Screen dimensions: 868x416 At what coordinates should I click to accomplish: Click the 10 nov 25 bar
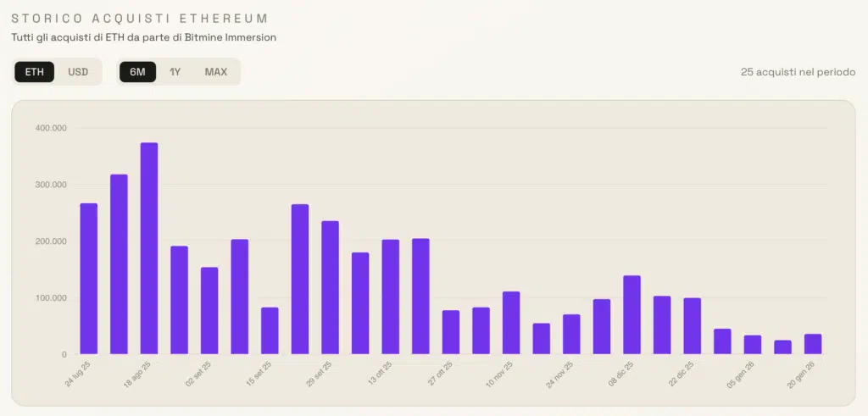[x=511, y=323]
